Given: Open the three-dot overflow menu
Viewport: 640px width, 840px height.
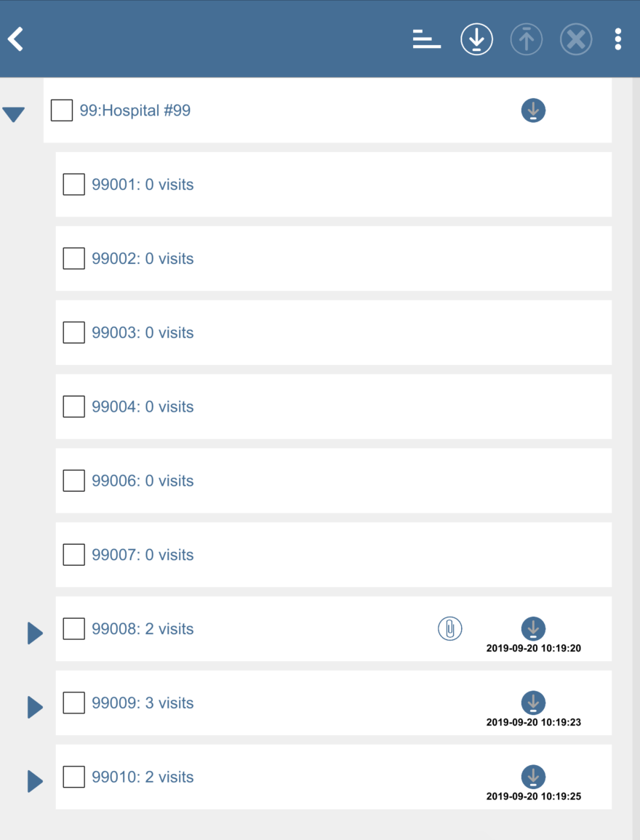Looking at the screenshot, I should (x=618, y=39).
